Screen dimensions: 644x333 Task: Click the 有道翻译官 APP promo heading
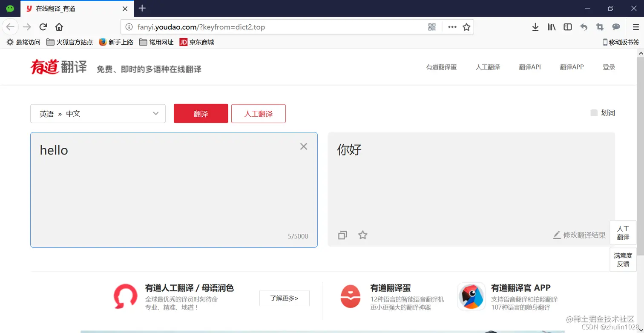520,288
